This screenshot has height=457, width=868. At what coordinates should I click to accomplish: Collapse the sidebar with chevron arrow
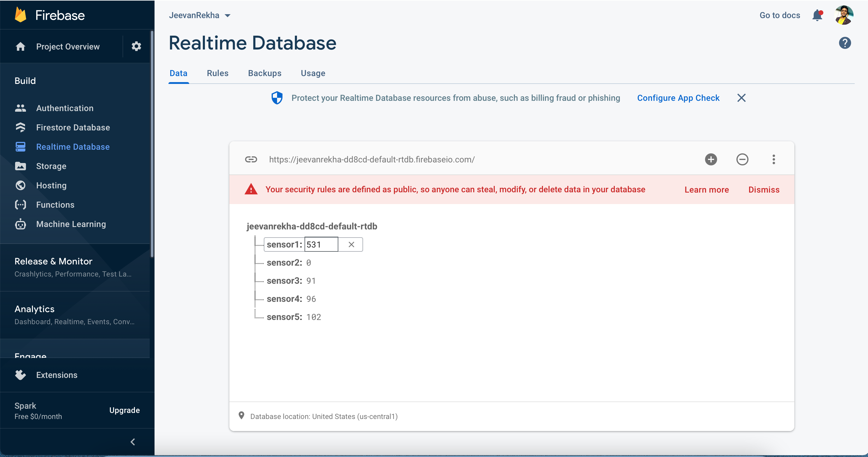click(x=133, y=442)
